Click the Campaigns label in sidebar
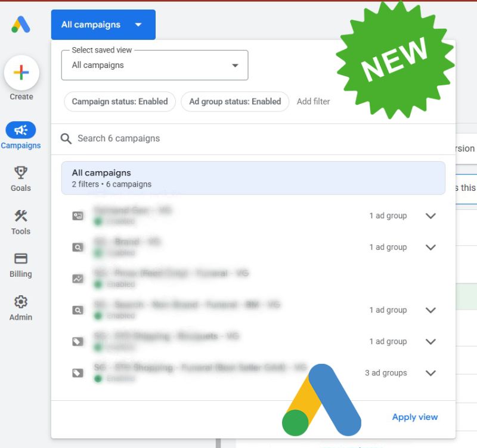 click(x=21, y=146)
